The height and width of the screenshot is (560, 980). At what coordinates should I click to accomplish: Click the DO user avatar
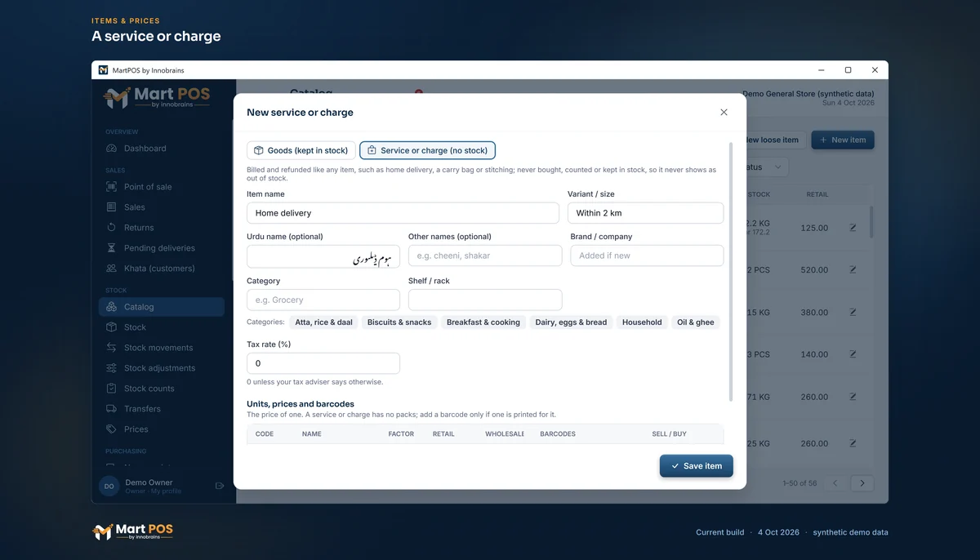tap(109, 486)
